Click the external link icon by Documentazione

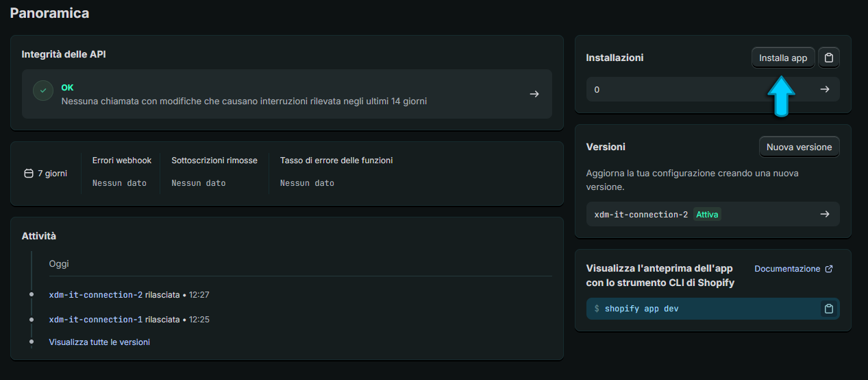pos(829,269)
